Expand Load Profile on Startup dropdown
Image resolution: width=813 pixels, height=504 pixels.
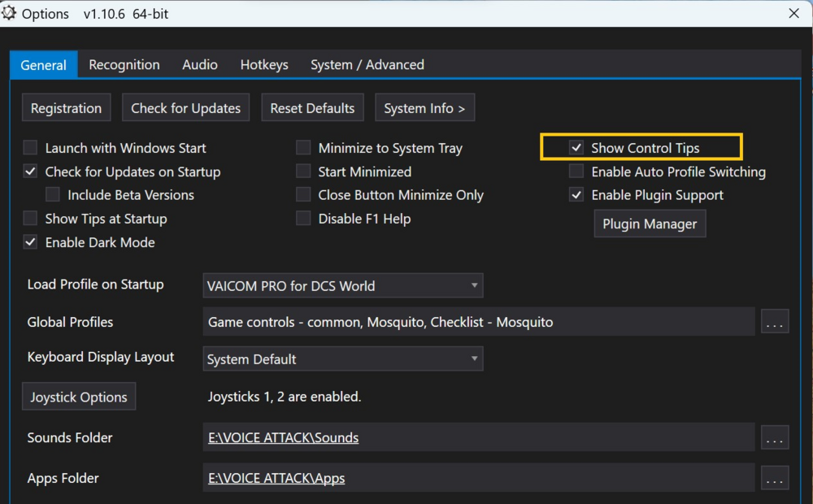click(x=343, y=285)
